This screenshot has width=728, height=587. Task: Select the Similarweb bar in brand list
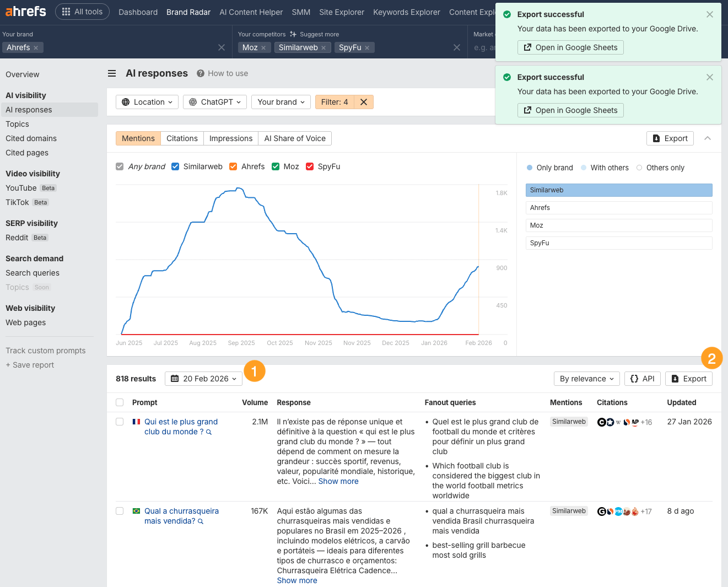tap(618, 190)
